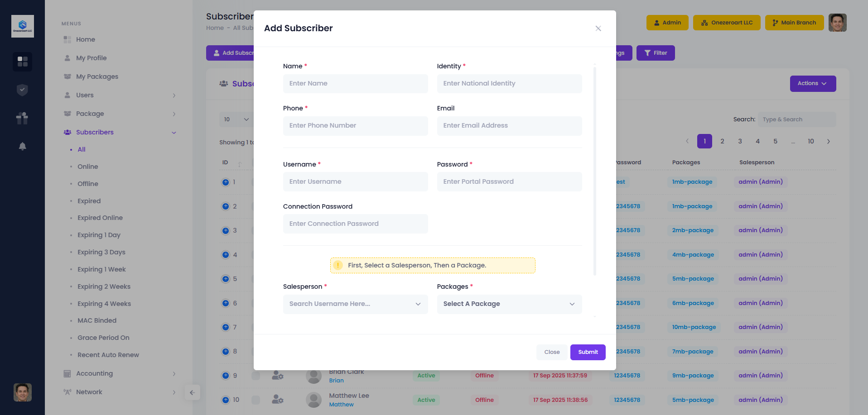Open the Select A Package dropdown
This screenshot has width=868, height=415.
(509, 304)
